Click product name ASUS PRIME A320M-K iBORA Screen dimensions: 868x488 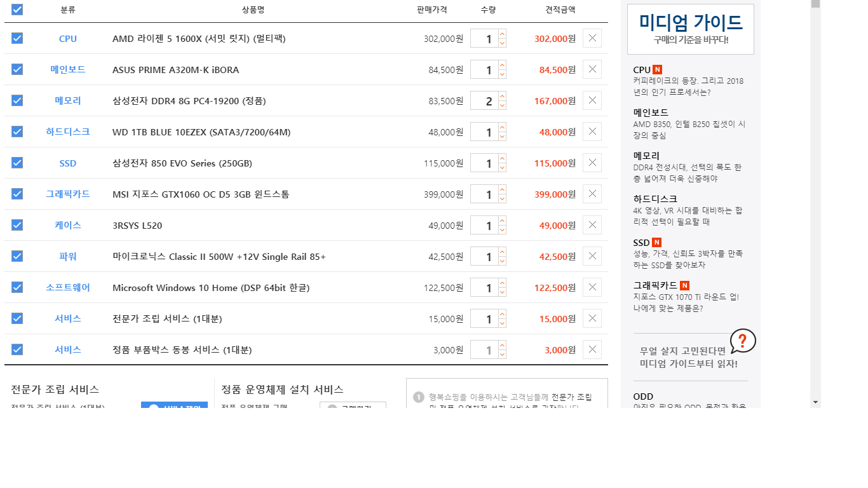tap(176, 70)
